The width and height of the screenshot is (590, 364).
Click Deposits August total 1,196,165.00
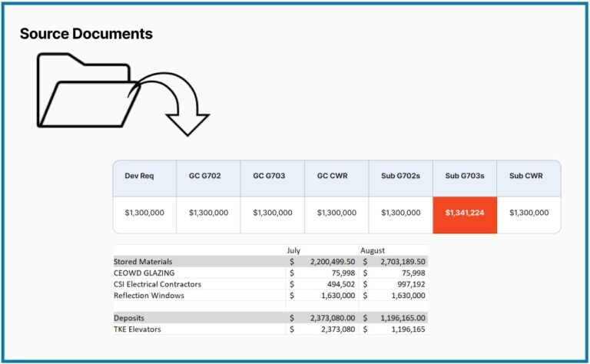coord(403,318)
